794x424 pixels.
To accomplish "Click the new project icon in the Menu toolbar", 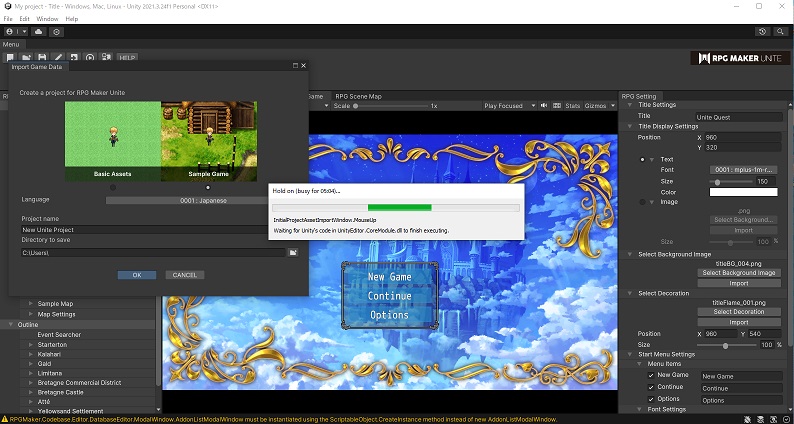I will click(10, 58).
